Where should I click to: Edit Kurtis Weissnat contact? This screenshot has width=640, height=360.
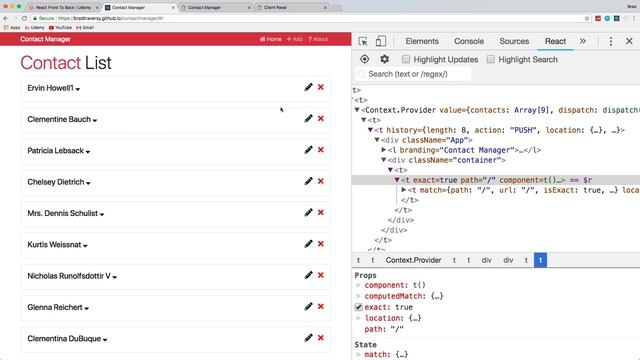(308, 244)
